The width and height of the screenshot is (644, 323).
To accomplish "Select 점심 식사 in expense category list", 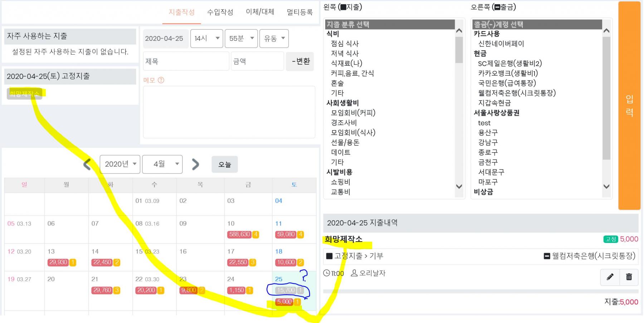I will [345, 44].
